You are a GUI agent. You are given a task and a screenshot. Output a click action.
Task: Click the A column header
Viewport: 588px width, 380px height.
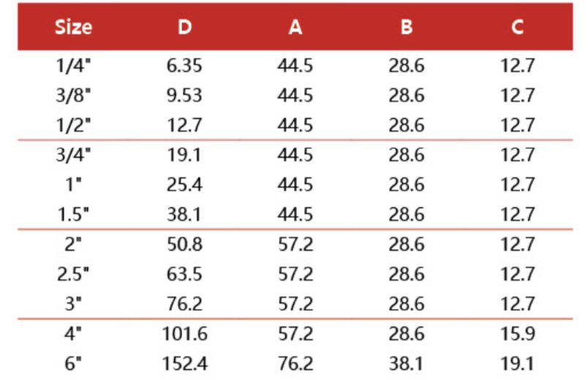(295, 27)
